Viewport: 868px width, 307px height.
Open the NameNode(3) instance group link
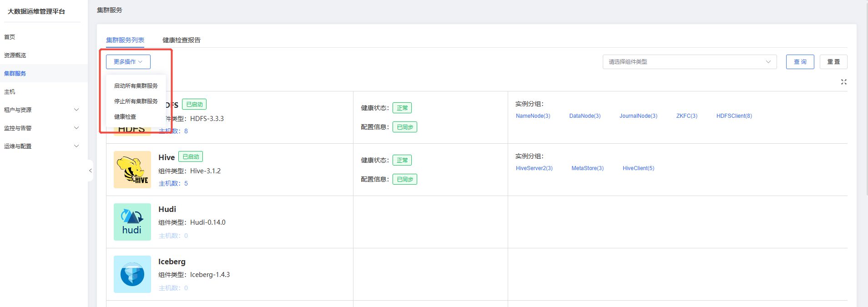tap(533, 116)
